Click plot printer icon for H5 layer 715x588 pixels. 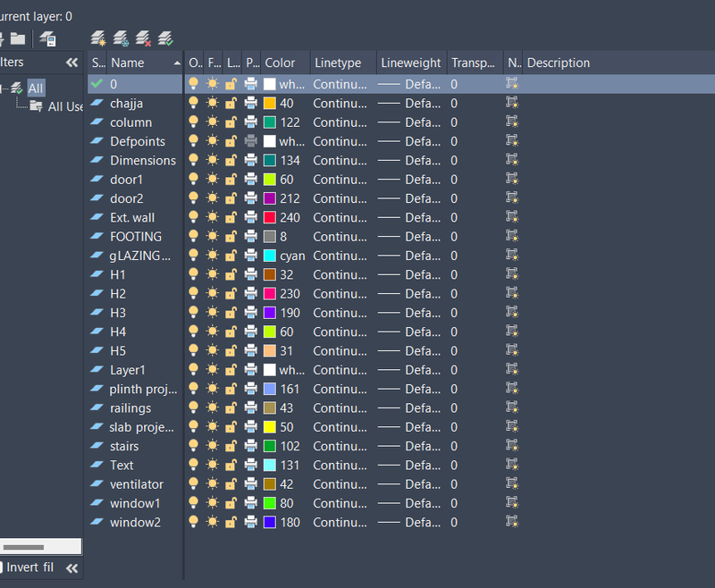click(x=250, y=350)
